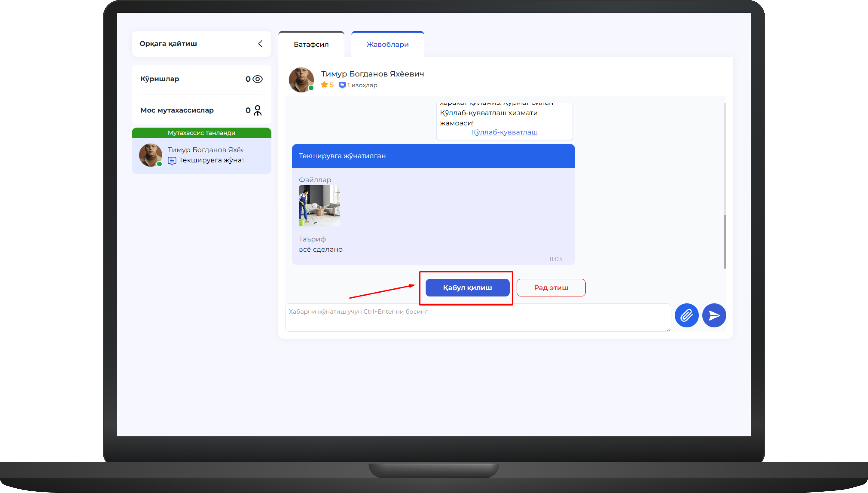The height and width of the screenshot is (493, 868).
Task: Click the comments icon next to 1 изоҳлар
Action: pos(342,85)
